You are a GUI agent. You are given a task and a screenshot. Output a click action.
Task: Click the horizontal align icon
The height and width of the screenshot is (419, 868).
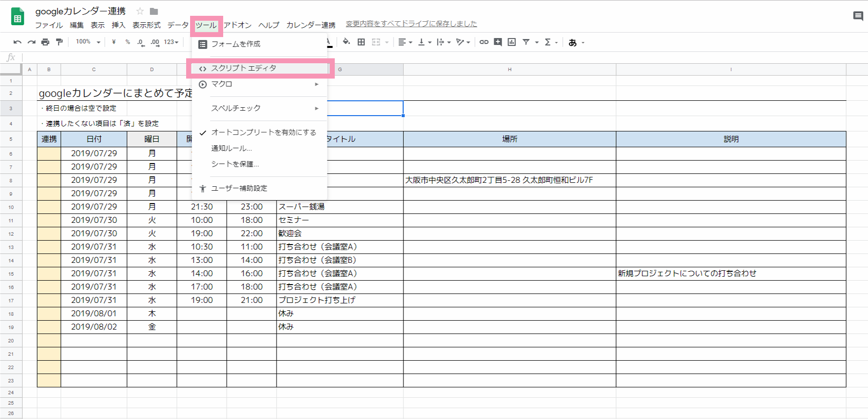(x=402, y=42)
